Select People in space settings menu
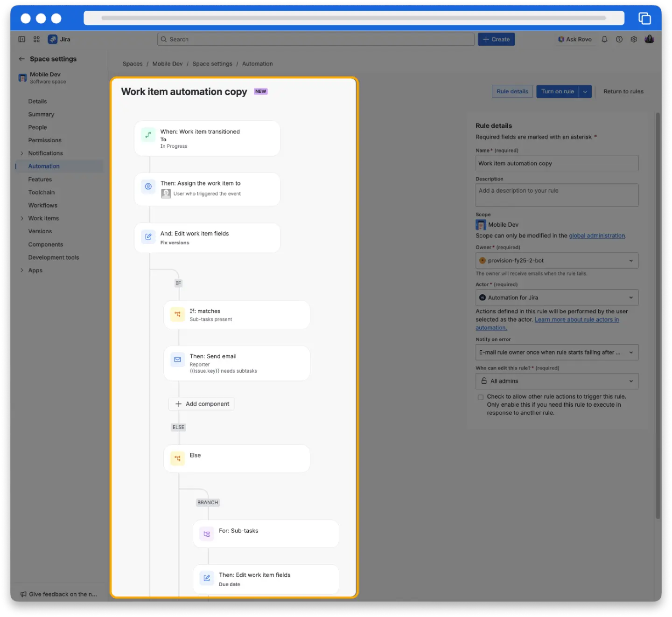Image resolution: width=672 pixels, height=617 pixels. point(37,127)
